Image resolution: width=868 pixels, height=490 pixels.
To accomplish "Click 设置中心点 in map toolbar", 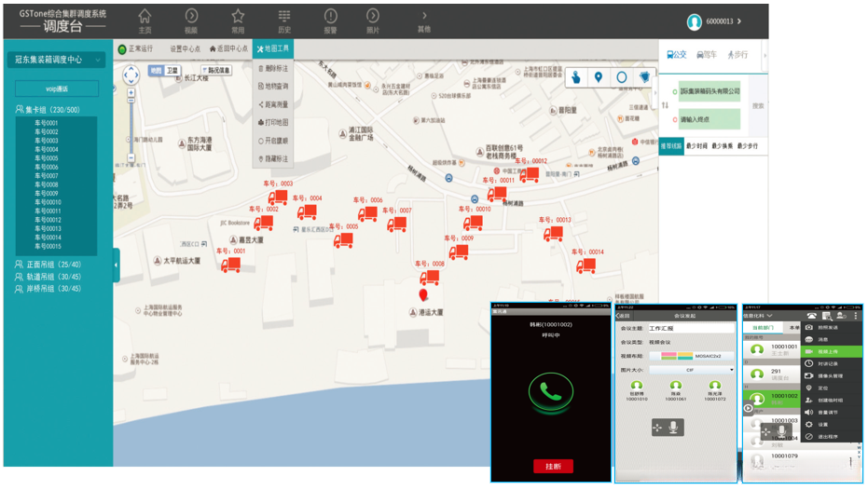I will [185, 48].
